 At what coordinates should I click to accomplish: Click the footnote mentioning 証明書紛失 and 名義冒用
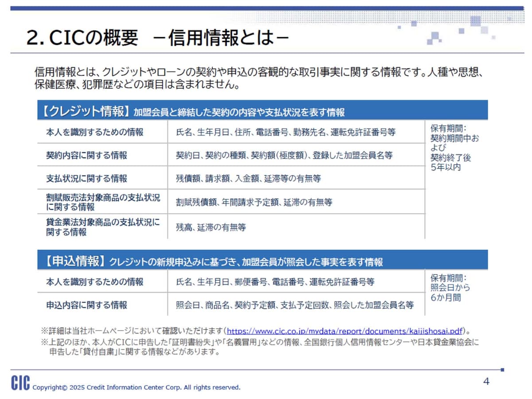[x=260, y=347]
